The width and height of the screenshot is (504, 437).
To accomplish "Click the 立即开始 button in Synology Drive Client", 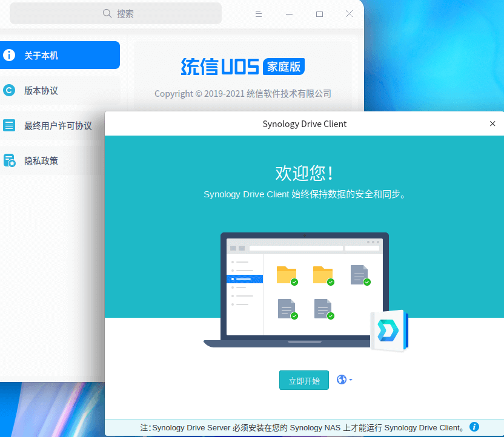I will (303, 380).
